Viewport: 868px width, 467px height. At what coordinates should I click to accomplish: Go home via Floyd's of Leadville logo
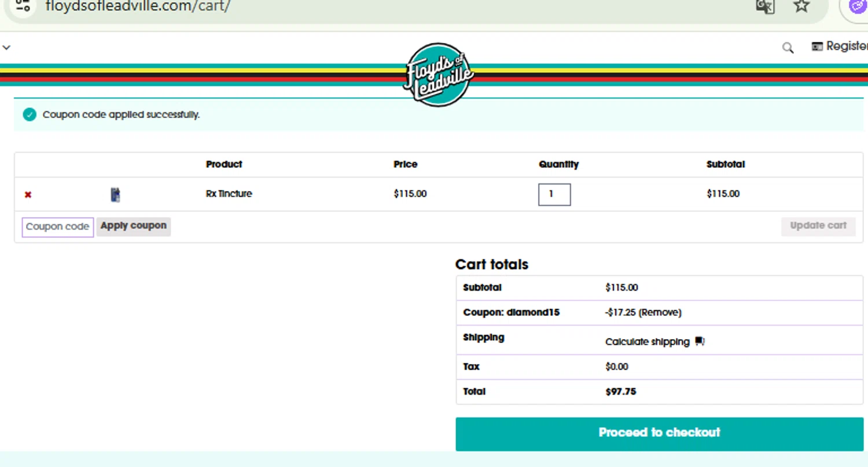click(439, 75)
